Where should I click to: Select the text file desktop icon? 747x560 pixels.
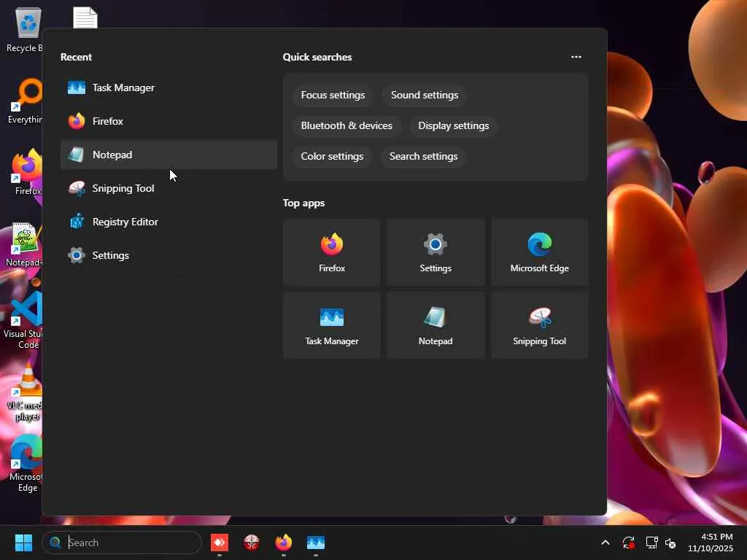(85, 17)
